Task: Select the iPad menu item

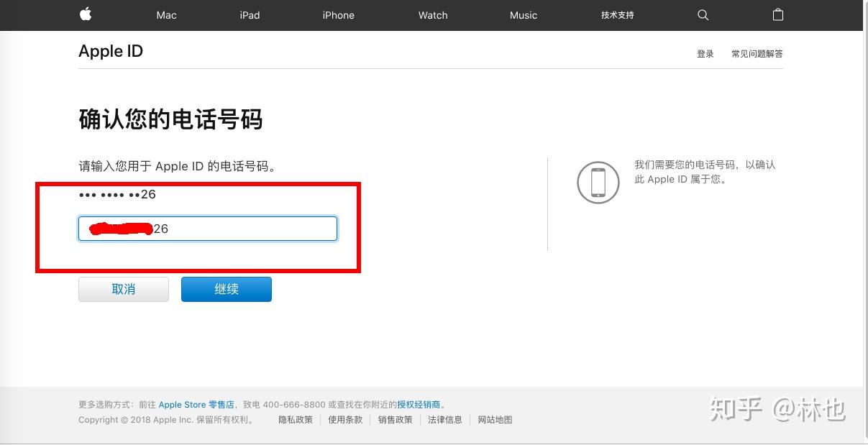Action: (x=249, y=14)
